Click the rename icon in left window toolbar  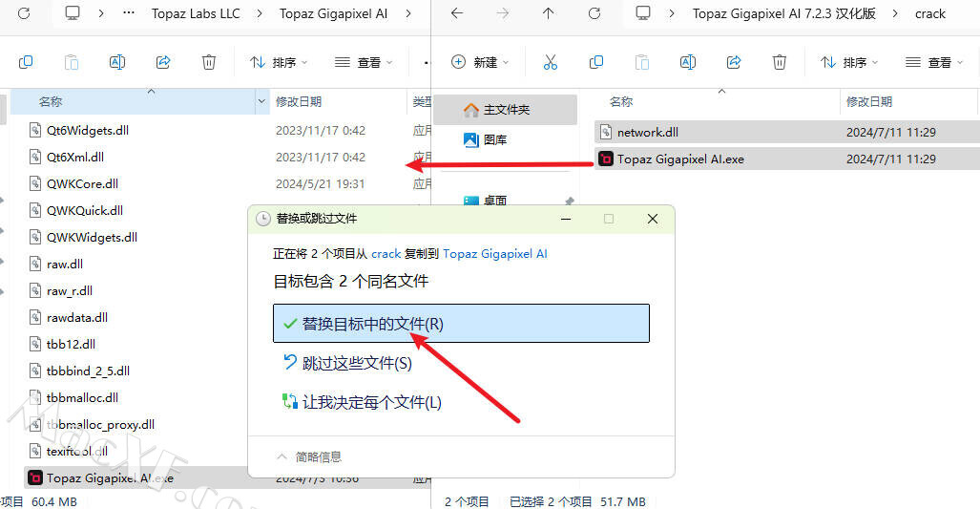tap(116, 62)
